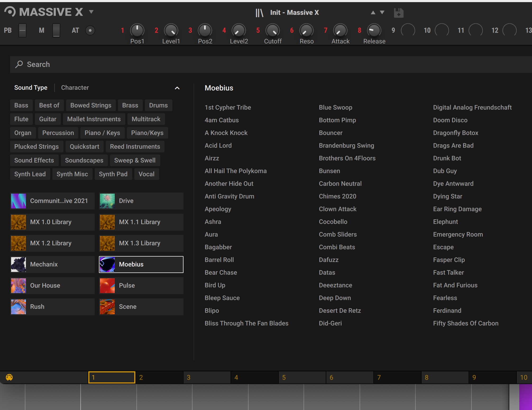Select the Our House library
This screenshot has width=532, height=410.
52,286
